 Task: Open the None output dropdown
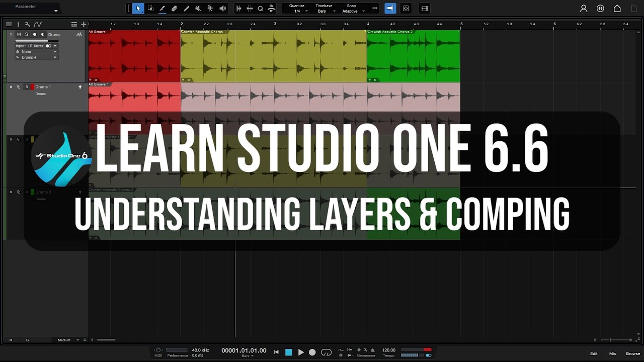click(x=36, y=52)
